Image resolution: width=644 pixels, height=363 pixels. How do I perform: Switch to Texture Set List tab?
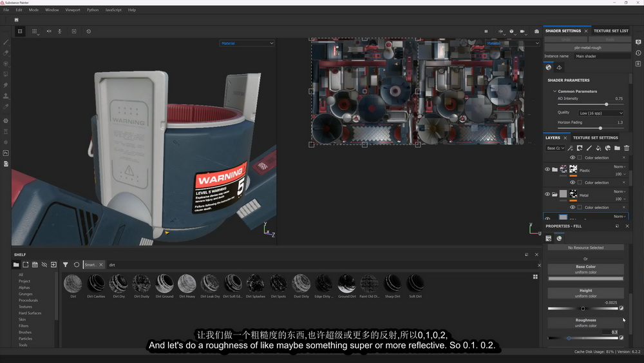click(x=611, y=31)
